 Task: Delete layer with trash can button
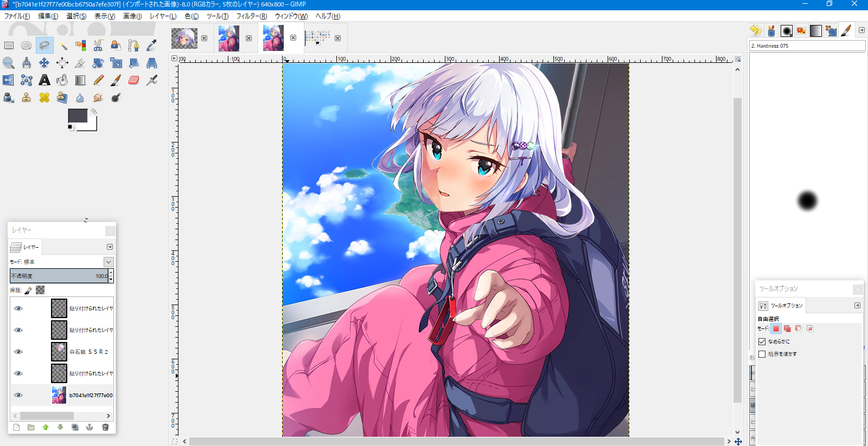[x=105, y=427]
